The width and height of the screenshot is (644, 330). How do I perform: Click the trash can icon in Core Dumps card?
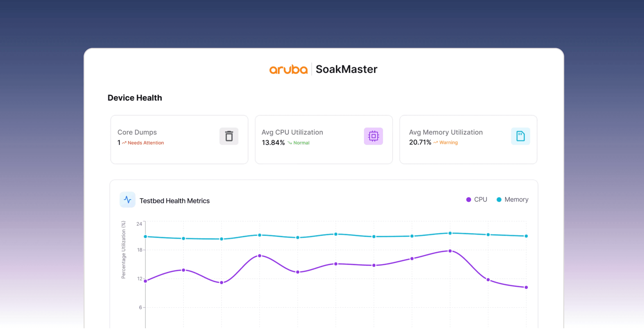(229, 136)
